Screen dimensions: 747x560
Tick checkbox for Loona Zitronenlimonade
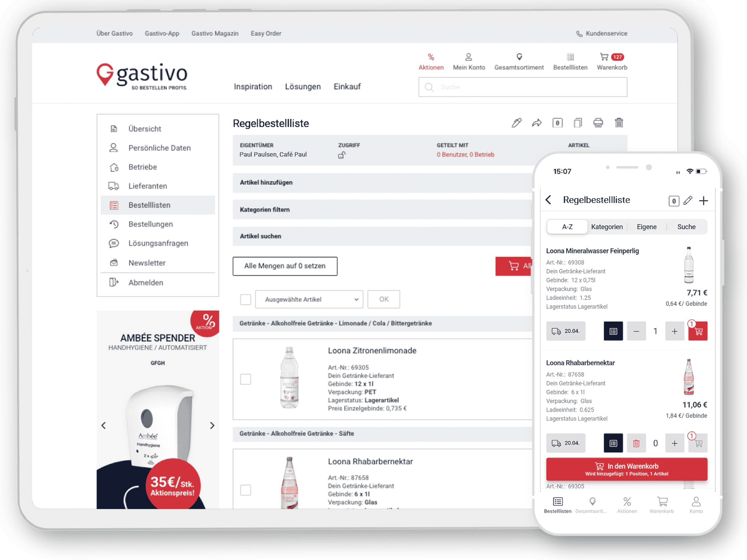tap(246, 379)
